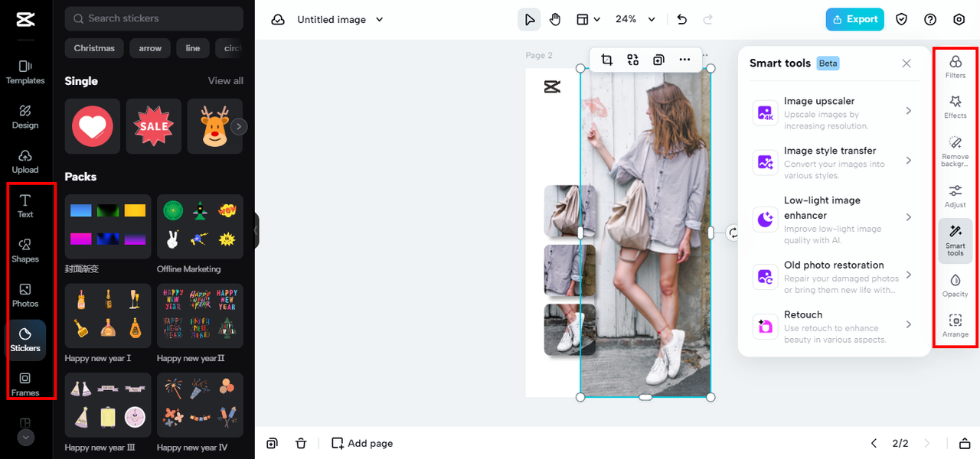Open more options in floating toolbar

(x=684, y=60)
